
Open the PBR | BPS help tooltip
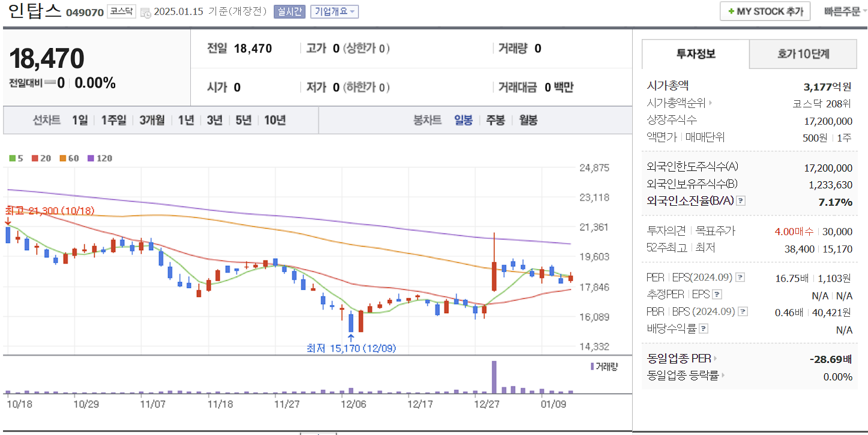pyautogui.click(x=744, y=311)
